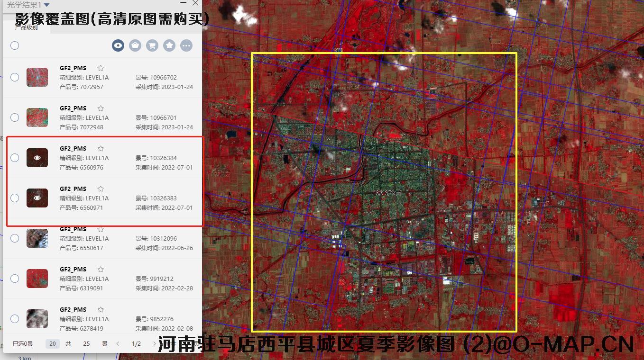Open the shopping cart icon in toolbar
644x360 pixels.
pos(152,45)
